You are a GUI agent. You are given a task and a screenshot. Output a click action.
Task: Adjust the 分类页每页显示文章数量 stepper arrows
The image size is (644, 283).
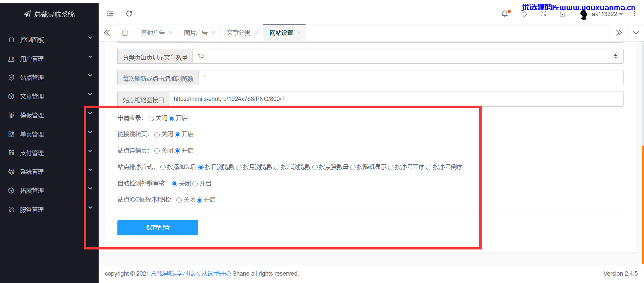click(x=615, y=56)
